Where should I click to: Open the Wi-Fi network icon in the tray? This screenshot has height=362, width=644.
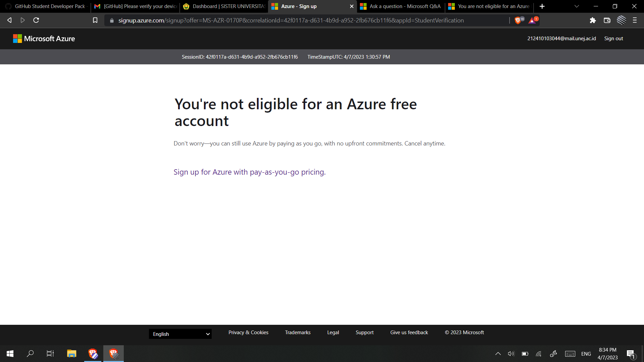coord(539,354)
